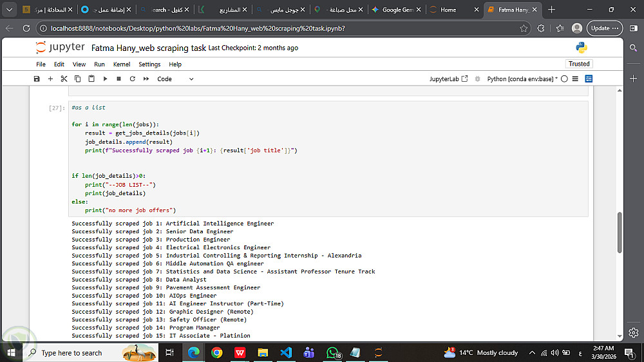Viewport: 644px width, 362px height.
Task: Open Windows Start menu
Action: pyautogui.click(x=11, y=352)
